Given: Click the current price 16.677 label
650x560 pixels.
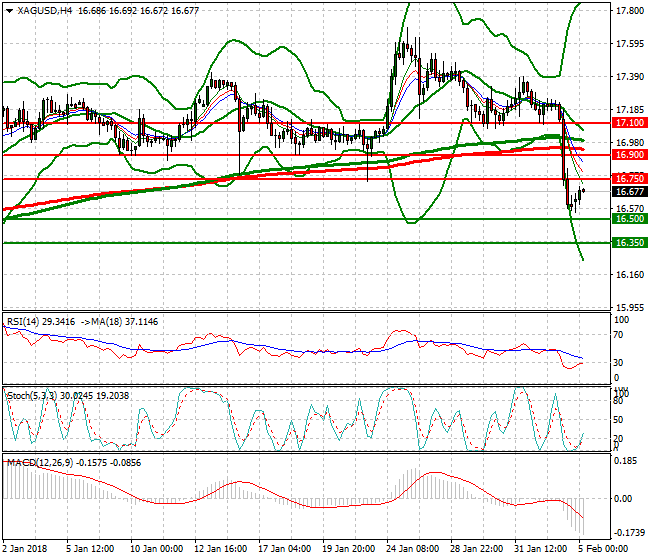Looking at the screenshot, I should (630, 192).
